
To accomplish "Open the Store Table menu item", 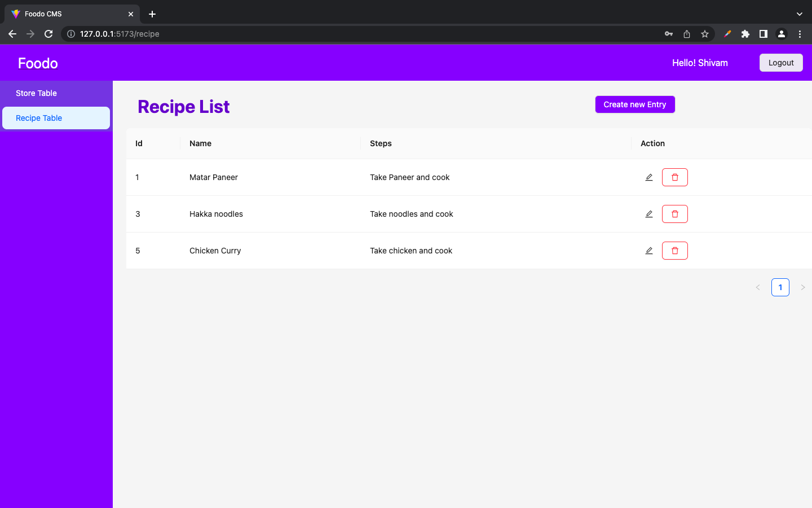I will 56,93.
